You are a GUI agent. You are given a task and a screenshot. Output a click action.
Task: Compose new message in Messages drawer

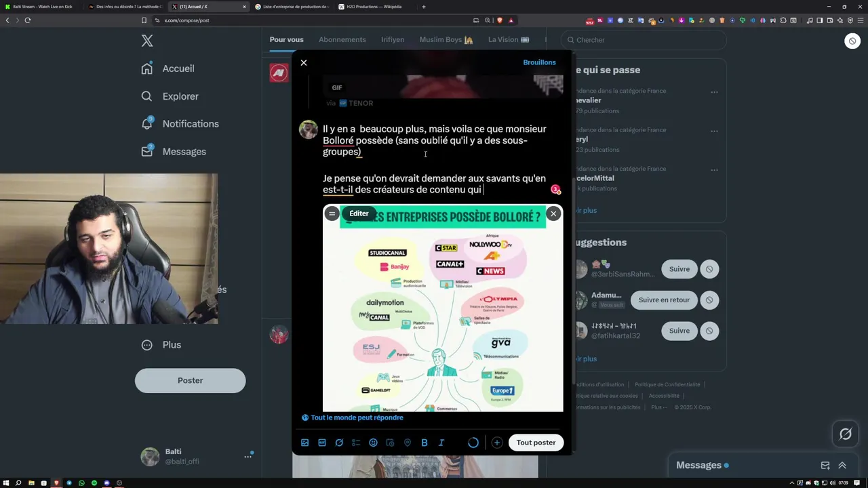pos(825,466)
